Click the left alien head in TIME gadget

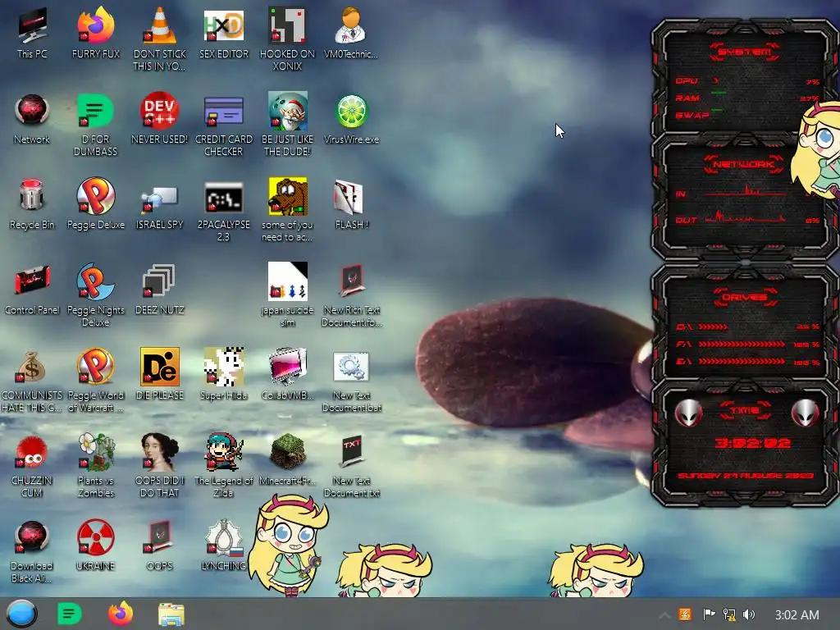[688, 413]
